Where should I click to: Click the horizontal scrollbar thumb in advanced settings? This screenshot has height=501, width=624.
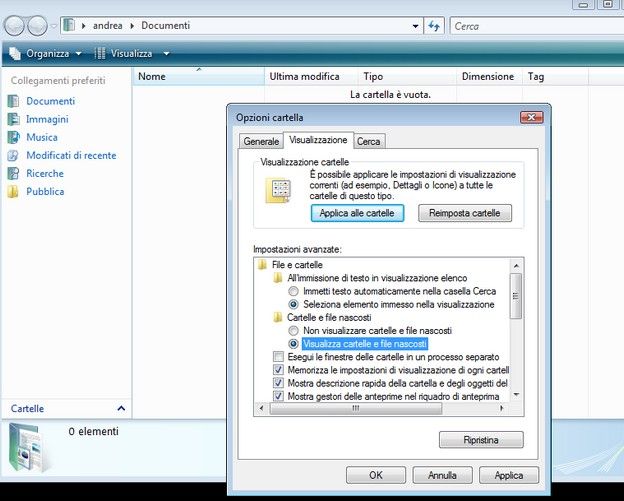(x=356, y=408)
